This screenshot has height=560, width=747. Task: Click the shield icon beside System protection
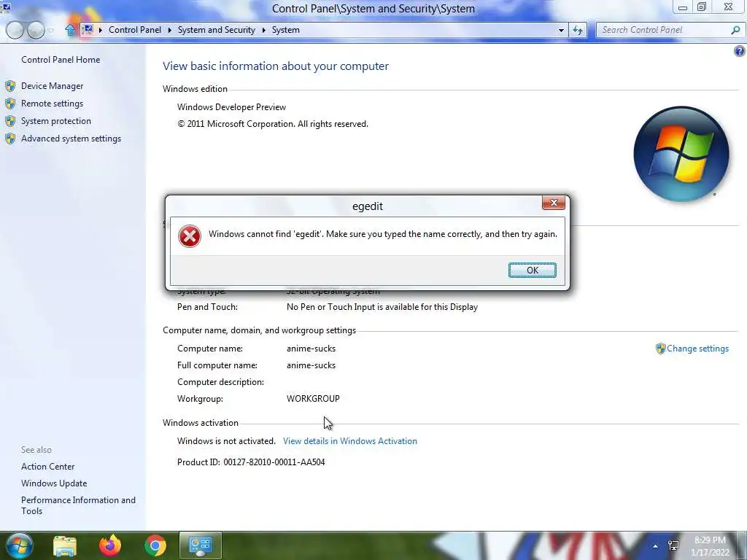tap(10, 122)
